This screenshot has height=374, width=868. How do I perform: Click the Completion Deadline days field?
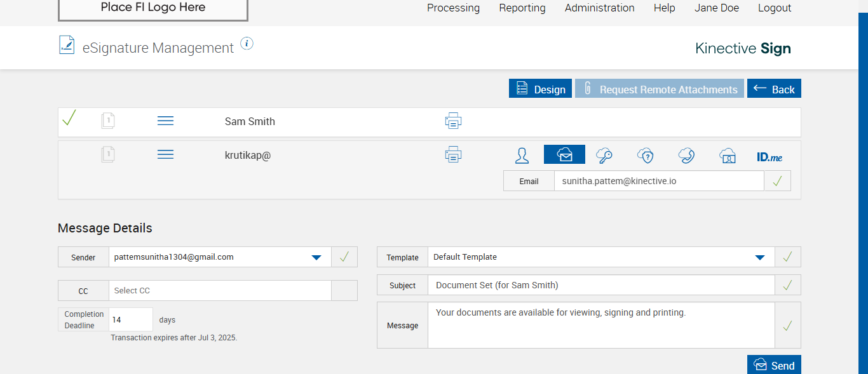[130, 320]
